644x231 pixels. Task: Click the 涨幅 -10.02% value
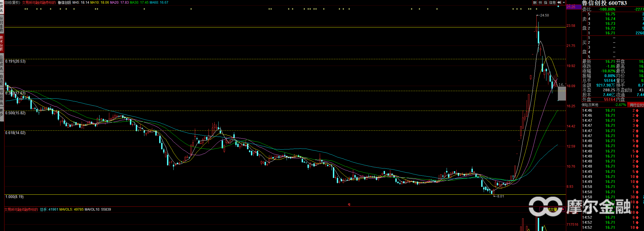pos(608,71)
